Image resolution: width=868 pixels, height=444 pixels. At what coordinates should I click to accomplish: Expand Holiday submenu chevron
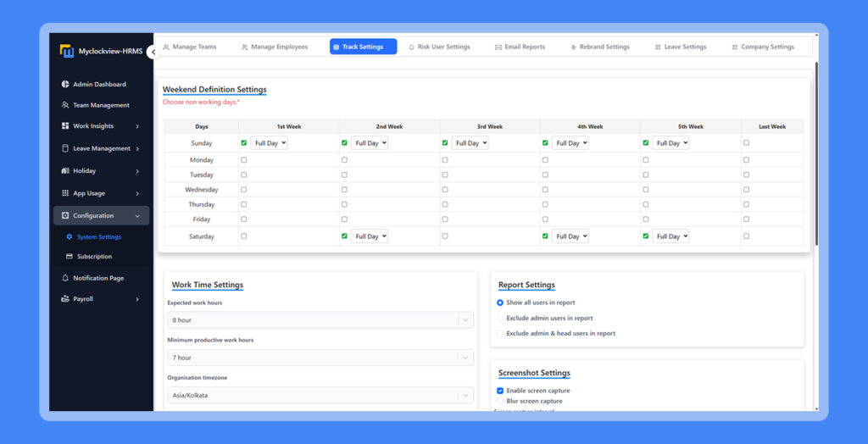point(137,172)
